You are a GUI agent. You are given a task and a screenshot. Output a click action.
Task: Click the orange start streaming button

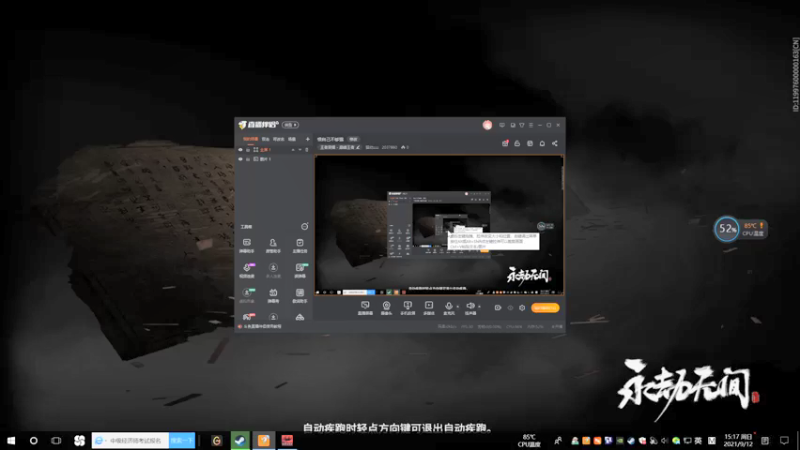coord(545,308)
